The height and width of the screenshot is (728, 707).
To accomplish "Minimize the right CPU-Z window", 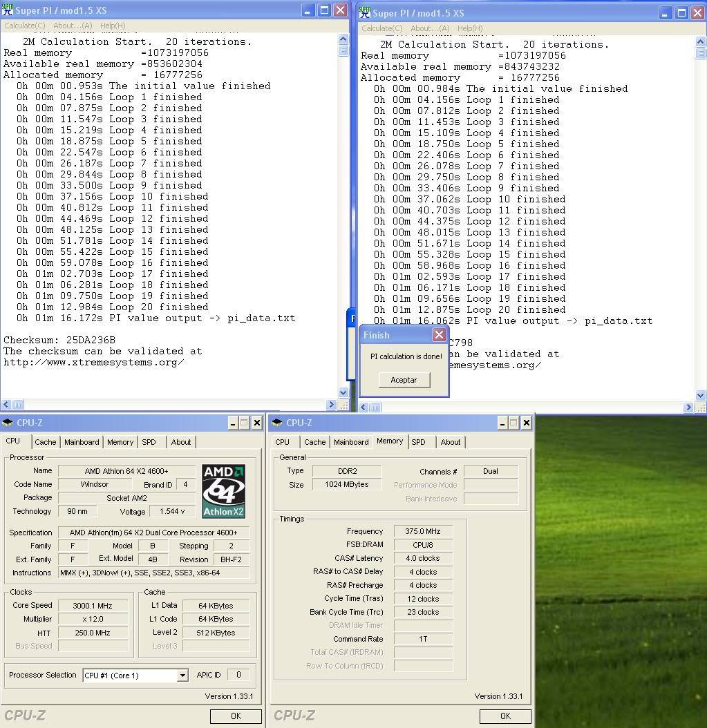I will [x=502, y=423].
